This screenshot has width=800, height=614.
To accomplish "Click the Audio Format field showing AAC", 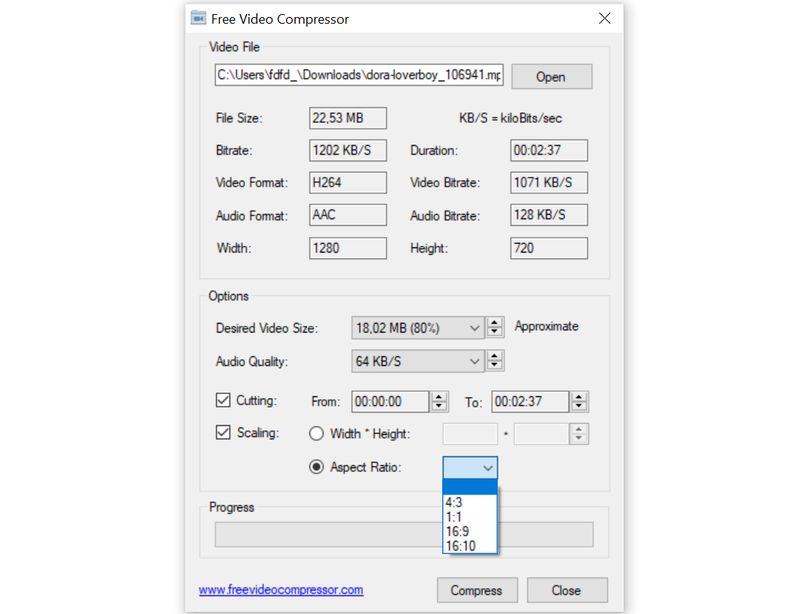I will pyautogui.click(x=347, y=215).
